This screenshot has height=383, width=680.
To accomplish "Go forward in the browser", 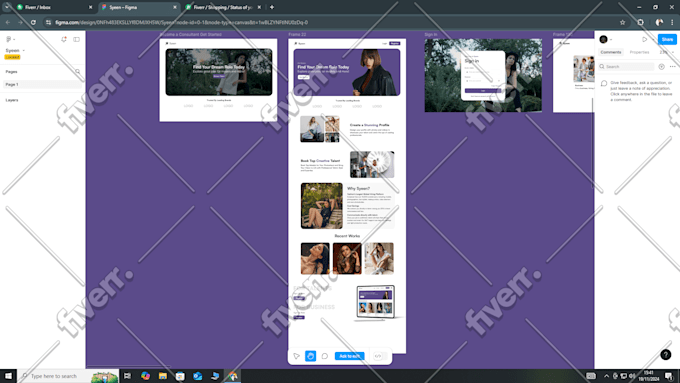I will (20, 23).
